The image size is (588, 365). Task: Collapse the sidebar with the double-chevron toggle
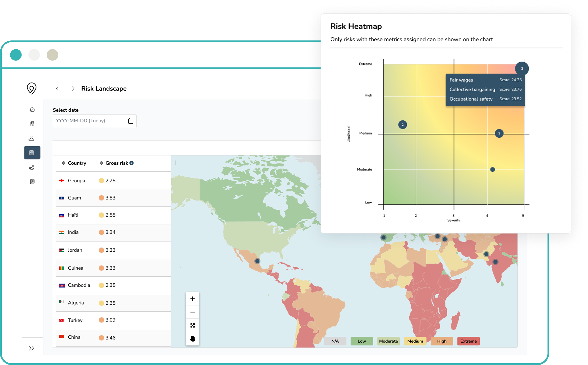(x=32, y=348)
